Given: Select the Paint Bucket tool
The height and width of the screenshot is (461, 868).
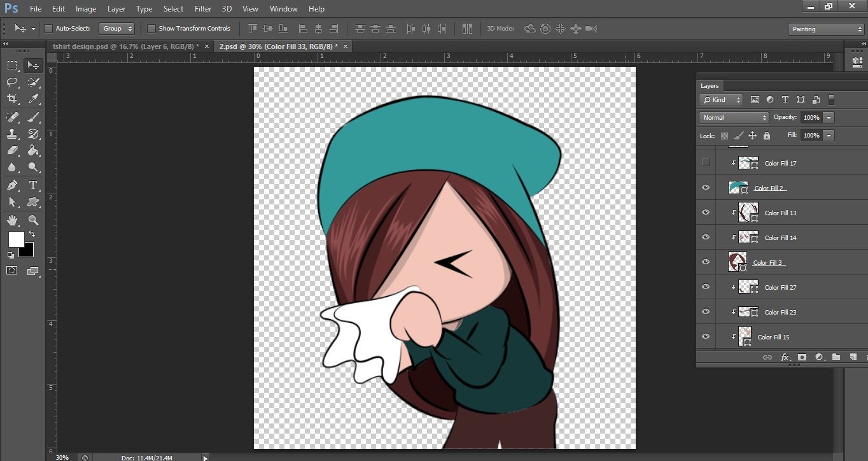Looking at the screenshot, I should click(33, 151).
